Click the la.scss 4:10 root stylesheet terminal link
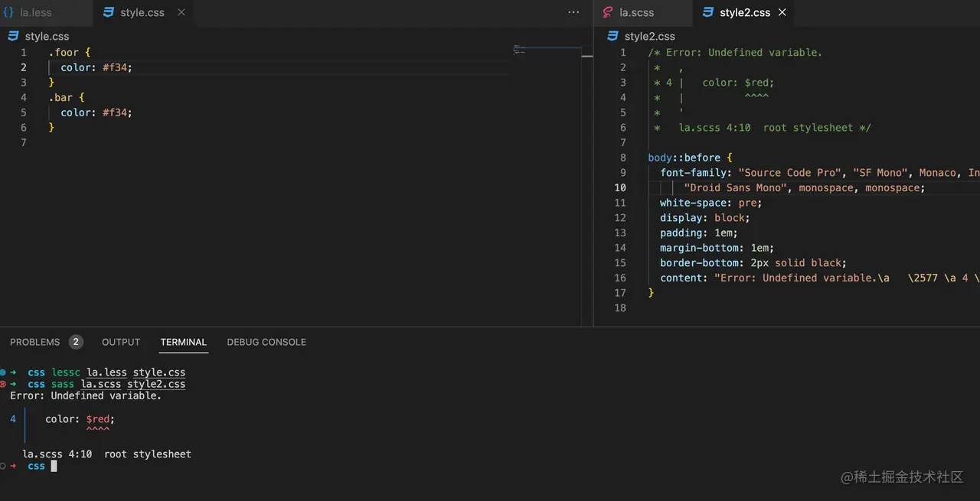 pyautogui.click(x=106, y=454)
